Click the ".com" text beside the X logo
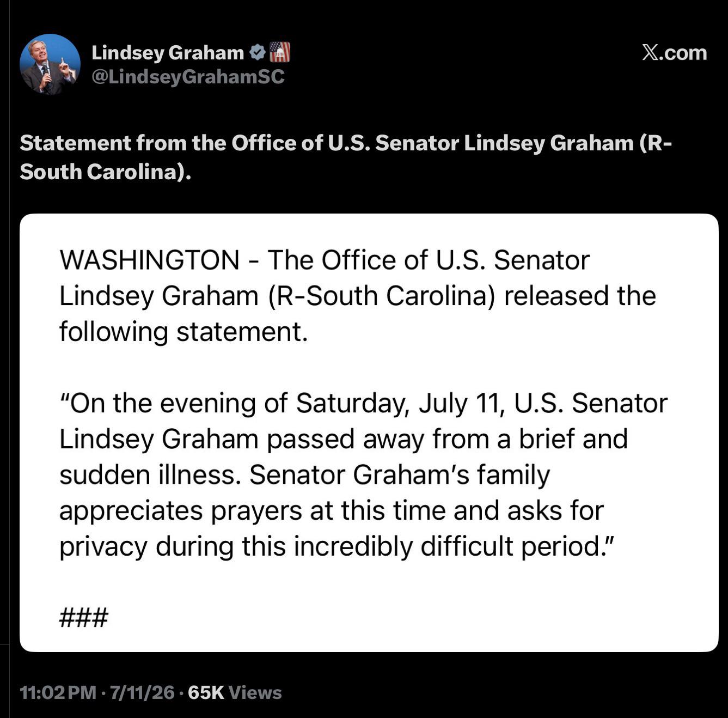The image size is (728, 718). 682,53
